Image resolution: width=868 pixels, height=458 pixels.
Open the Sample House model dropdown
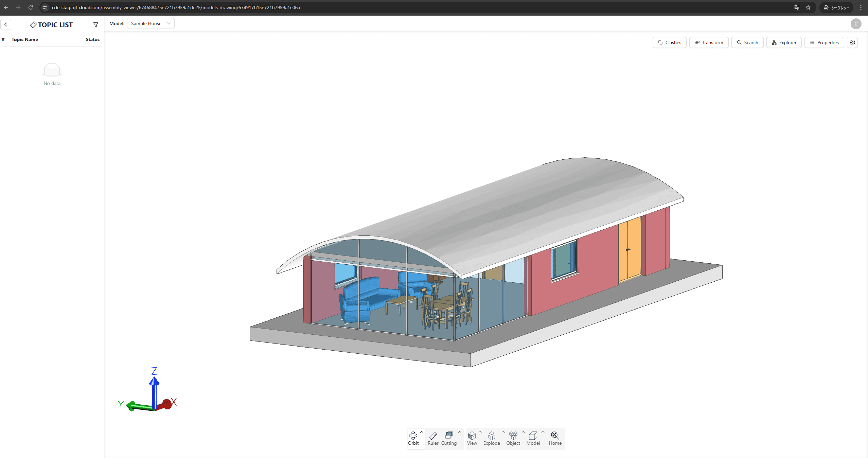point(150,23)
